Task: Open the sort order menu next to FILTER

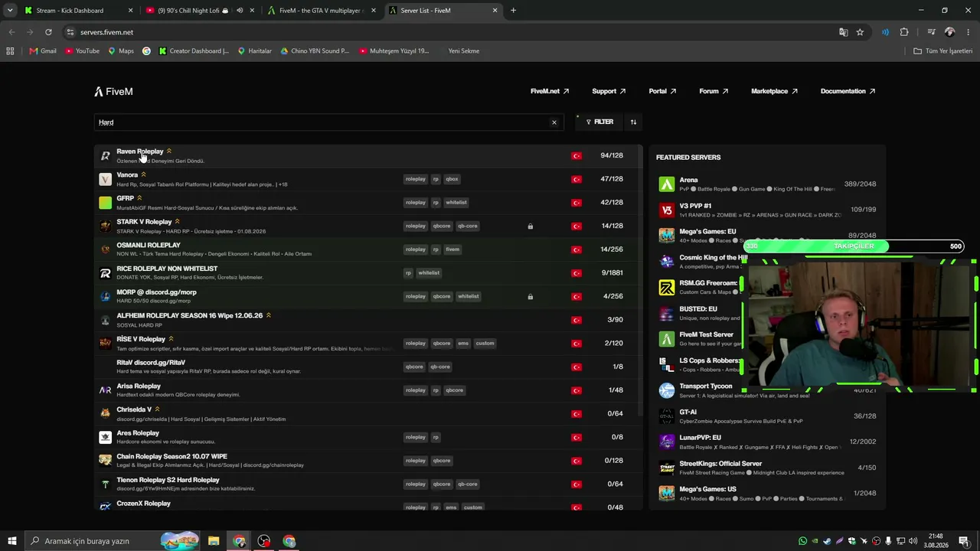Action: click(633, 122)
